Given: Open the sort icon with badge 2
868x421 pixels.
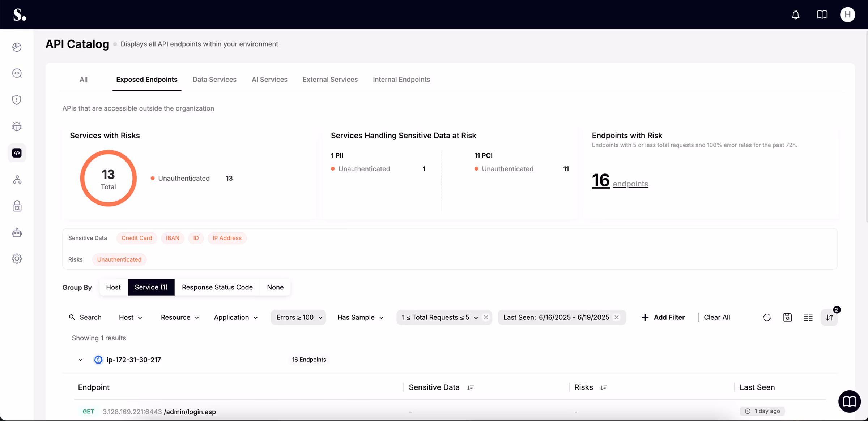Looking at the screenshot, I should coord(829,317).
